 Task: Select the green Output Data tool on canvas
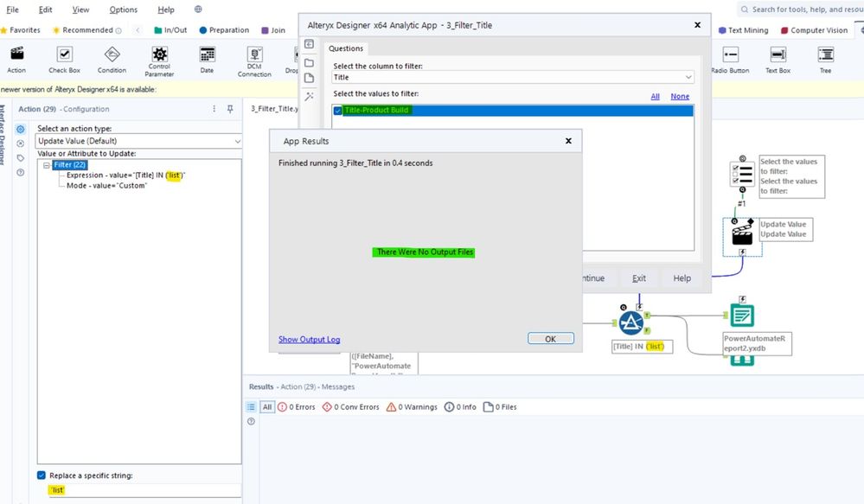[x=742, y=316]
